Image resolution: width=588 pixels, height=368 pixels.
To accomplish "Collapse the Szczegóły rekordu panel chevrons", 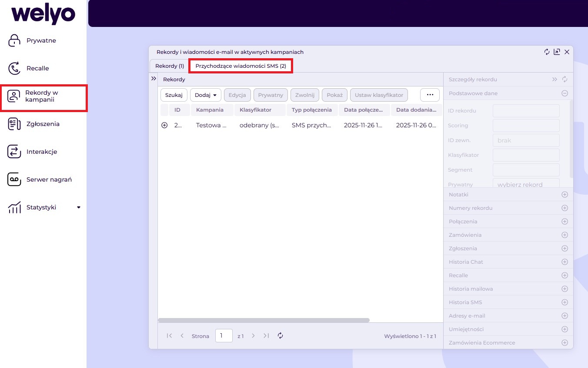I will click(x=555, y=80).
